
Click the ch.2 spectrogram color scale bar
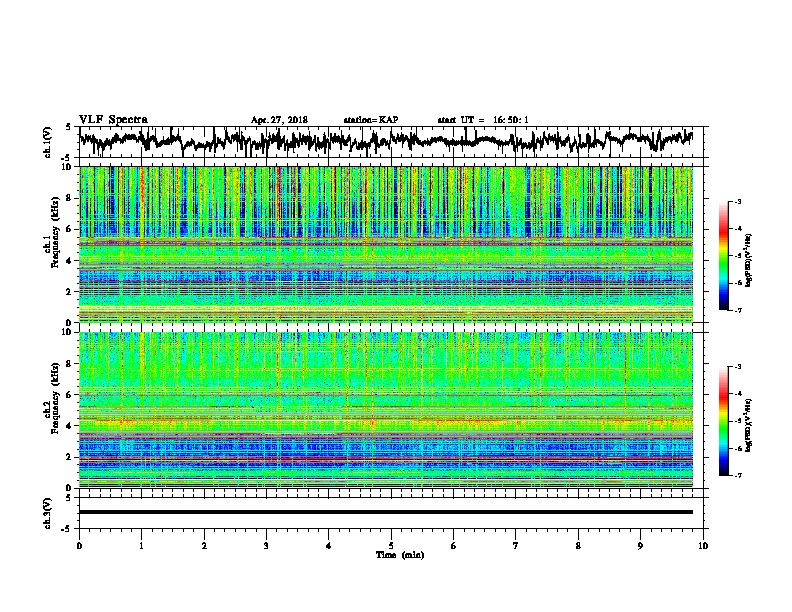pos(723,421)
